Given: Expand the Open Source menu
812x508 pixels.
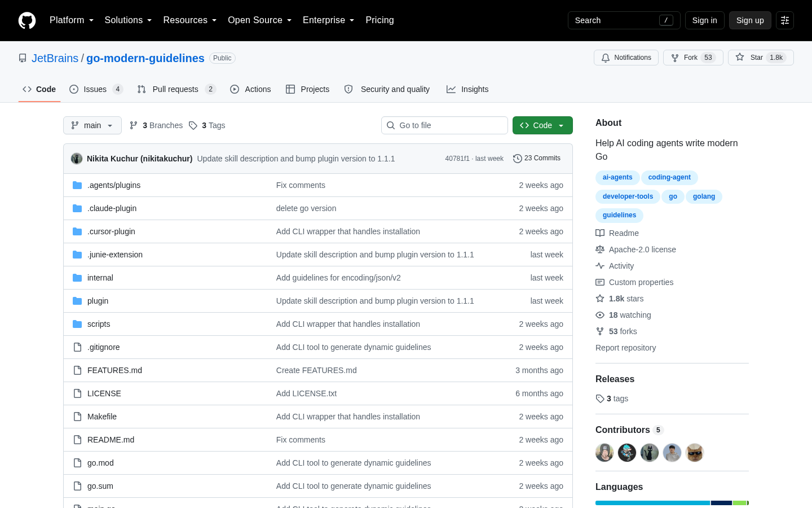Looking at the screenshot, I should click(x=259, y=20).
